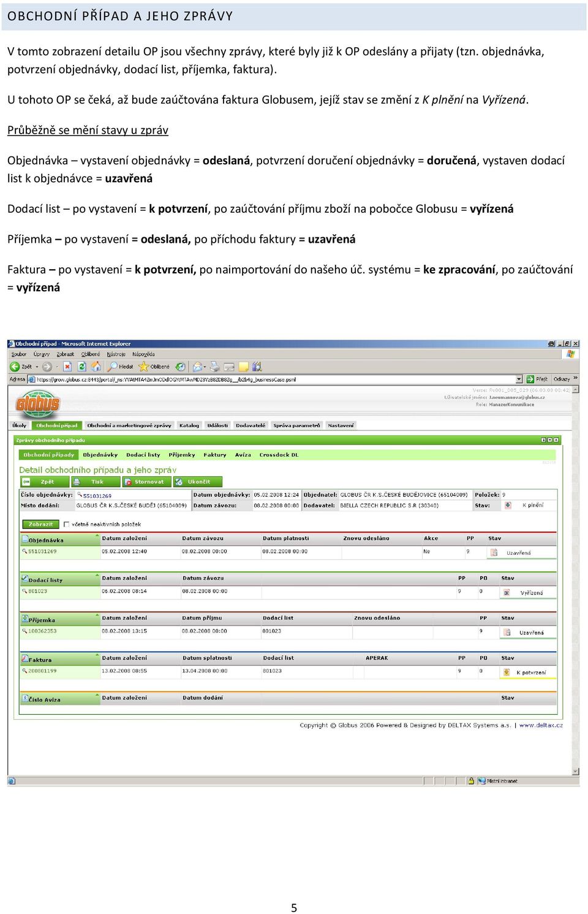This screenshot has width=588, height=914.
Task: Click the Přejít go button
Action: coord(538,379)
